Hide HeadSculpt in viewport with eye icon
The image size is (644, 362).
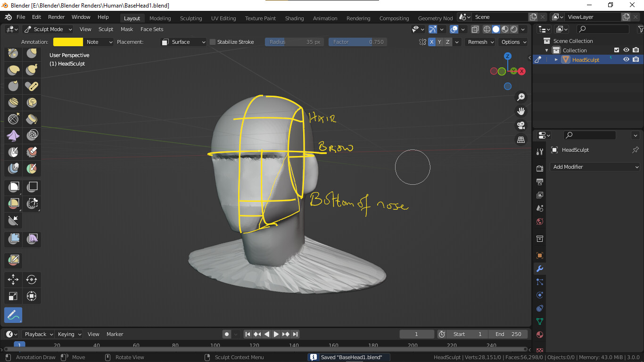[626, 59]
